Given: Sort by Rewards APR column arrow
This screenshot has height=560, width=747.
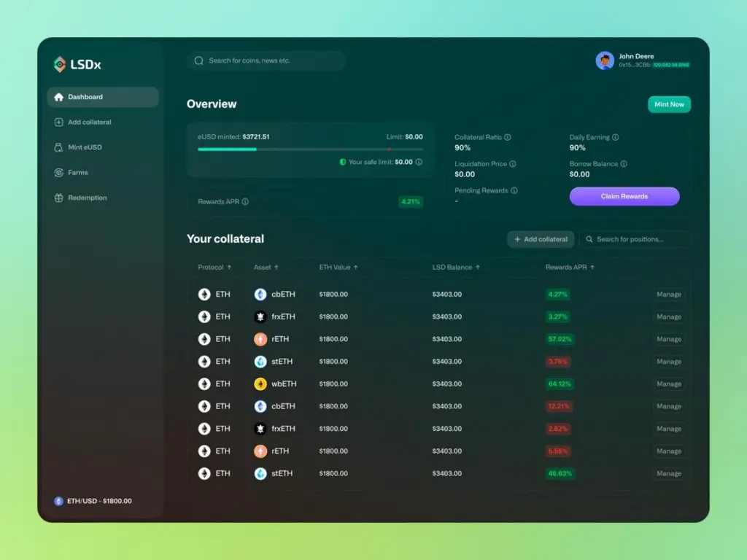Looking at the screenshot, I should pos(592,267).
